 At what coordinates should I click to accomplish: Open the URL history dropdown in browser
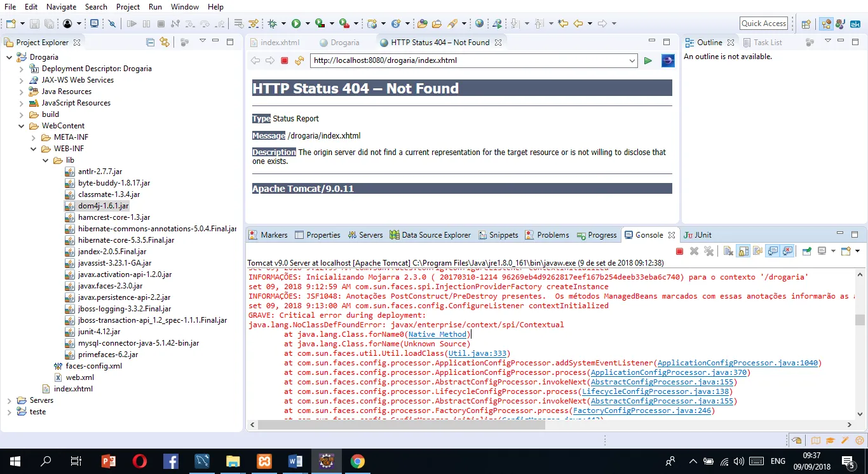632,61
